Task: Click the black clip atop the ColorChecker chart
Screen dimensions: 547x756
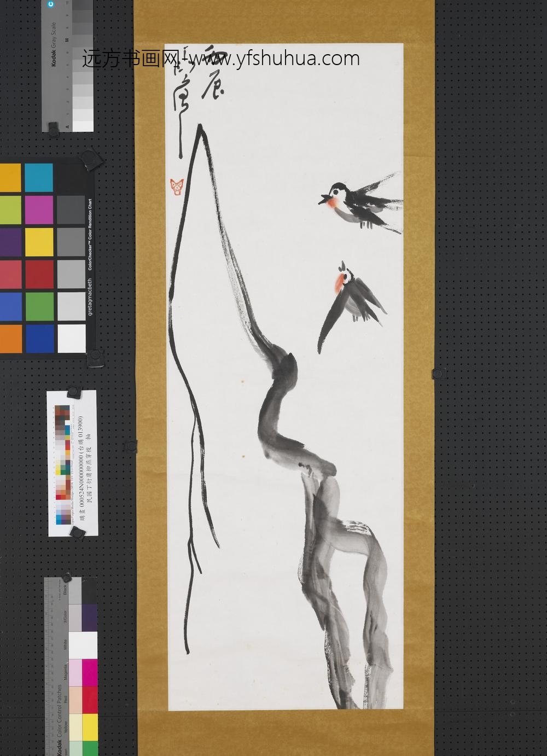Action: 93,160
